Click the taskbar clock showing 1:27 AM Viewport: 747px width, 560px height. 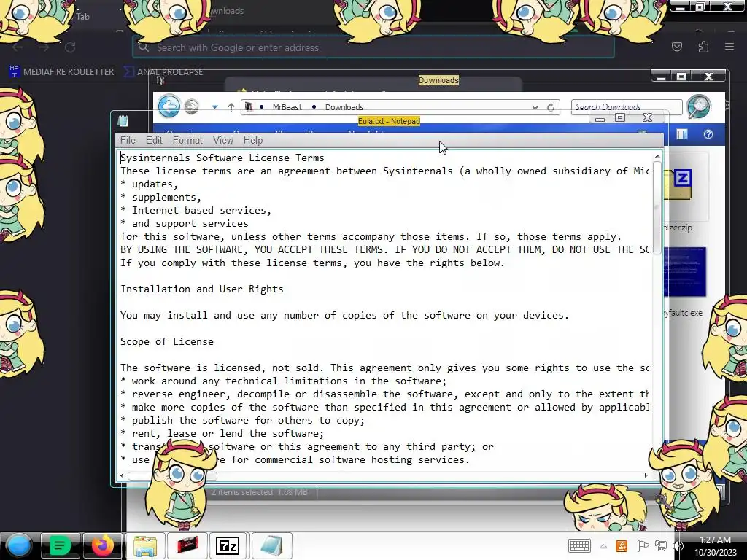pos(715,545)
